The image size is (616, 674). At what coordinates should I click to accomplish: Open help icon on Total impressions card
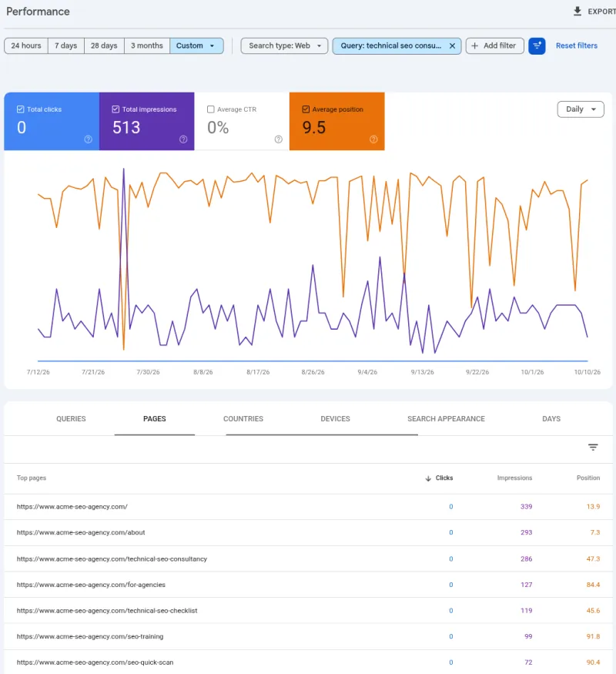pyautogui.click(x=183, y=139)
